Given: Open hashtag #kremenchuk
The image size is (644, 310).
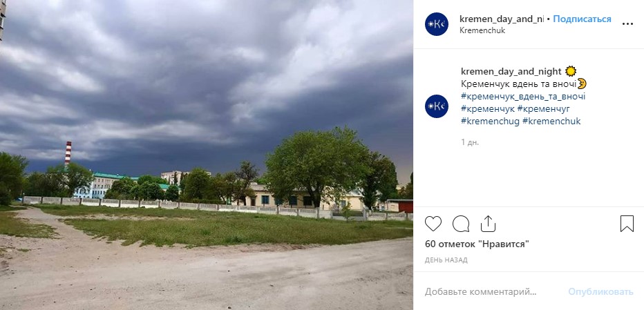Looking at the screenshot, I should pos(551,121).
